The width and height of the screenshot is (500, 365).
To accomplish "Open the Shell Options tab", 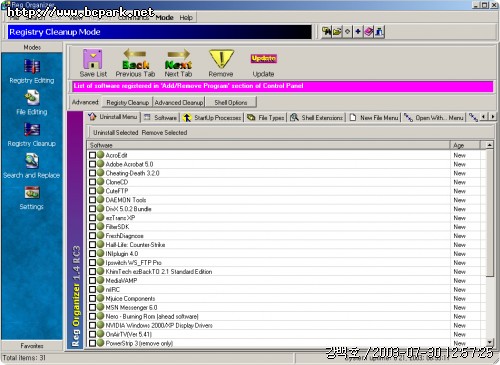I will pyautogui.click(x=231, y=102).
